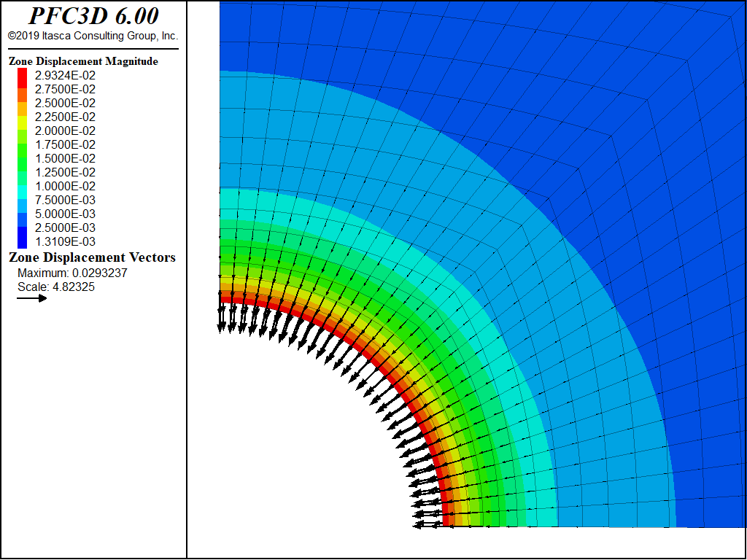This screenshot has width=747, height=560.
Task: Click the legend value 2.2500E-02
Action: point(65,117)
